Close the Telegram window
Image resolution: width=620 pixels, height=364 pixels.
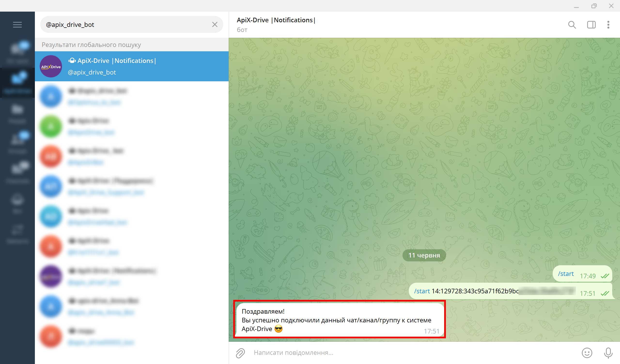point(611,6)
